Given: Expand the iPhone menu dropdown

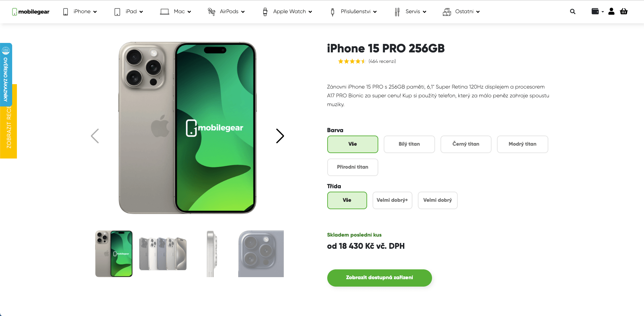Looking at the screenshot, I should pos(80,11).
